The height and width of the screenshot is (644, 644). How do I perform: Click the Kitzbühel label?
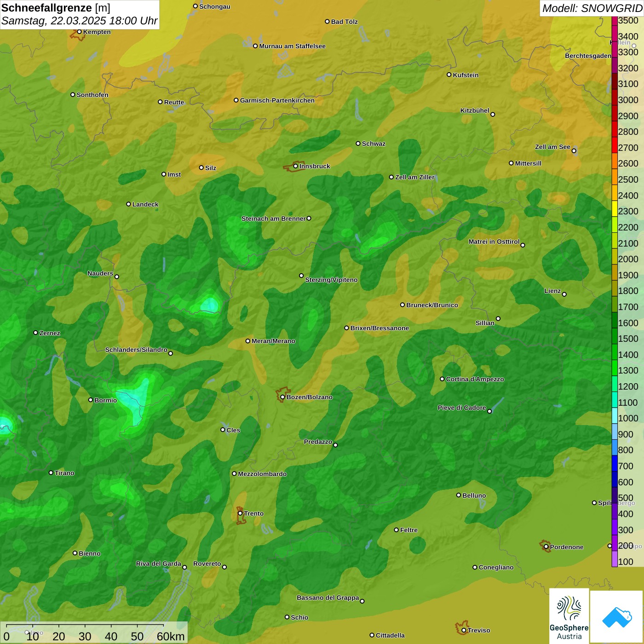pos(475,110)
